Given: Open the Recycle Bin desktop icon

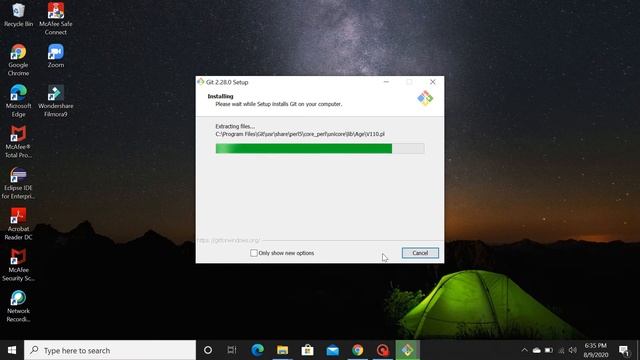Looking at the screenshot, I should click(x=18, y=15).
